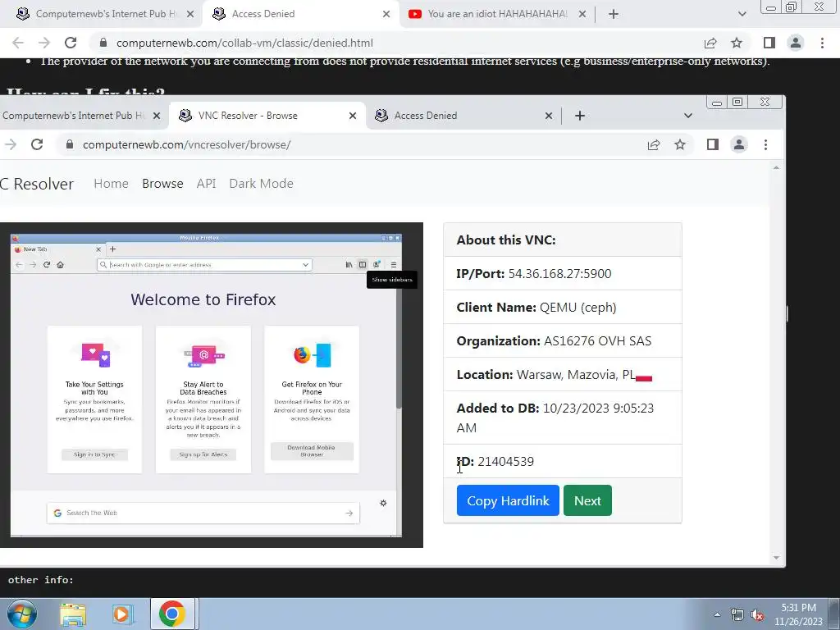Open API link in VNC Resolver navbar
Image resolution: width=840 pixels, height=630 pixels.
point(206,183)
